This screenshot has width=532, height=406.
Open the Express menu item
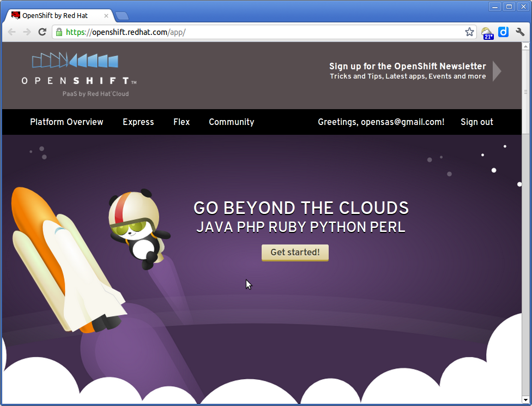[138, 122]
